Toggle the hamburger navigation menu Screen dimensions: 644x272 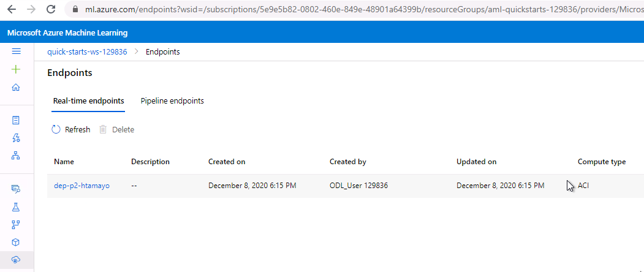pyautogui.click(x=16, y=51)
